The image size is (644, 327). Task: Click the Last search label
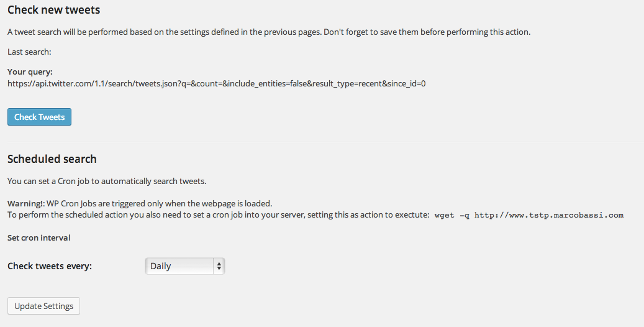(x=29, y=52)
